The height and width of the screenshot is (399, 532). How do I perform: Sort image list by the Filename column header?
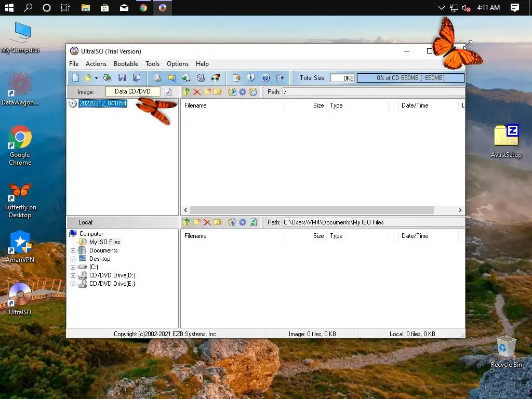click(233, 105)
